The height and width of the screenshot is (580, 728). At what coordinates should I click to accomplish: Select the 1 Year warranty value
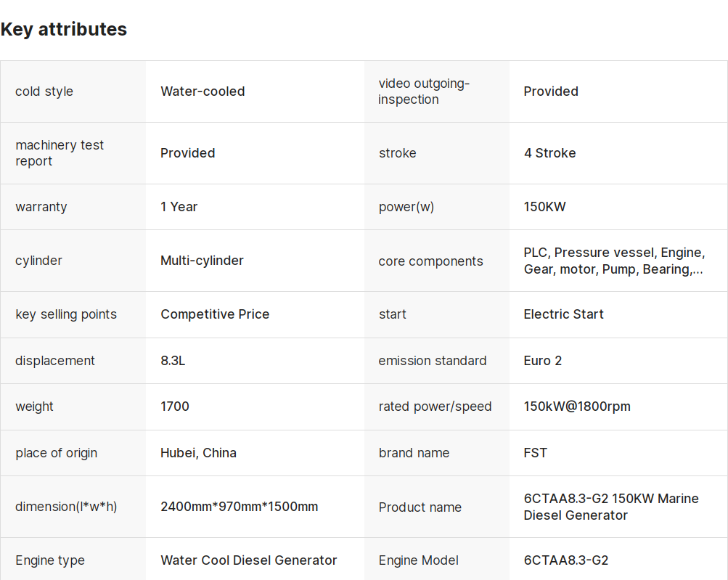coord(179,207)
